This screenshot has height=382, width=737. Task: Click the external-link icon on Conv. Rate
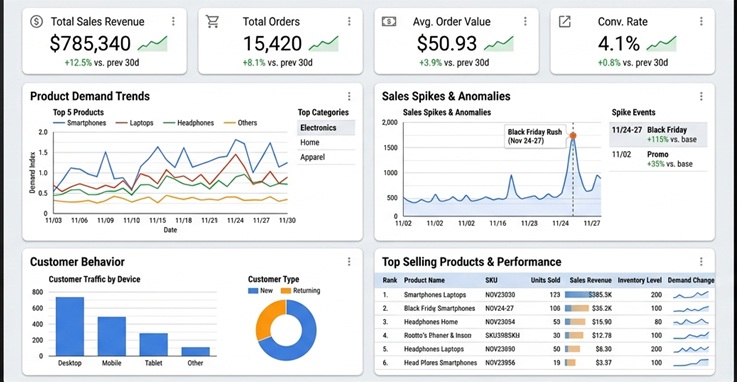click(565, 21)
